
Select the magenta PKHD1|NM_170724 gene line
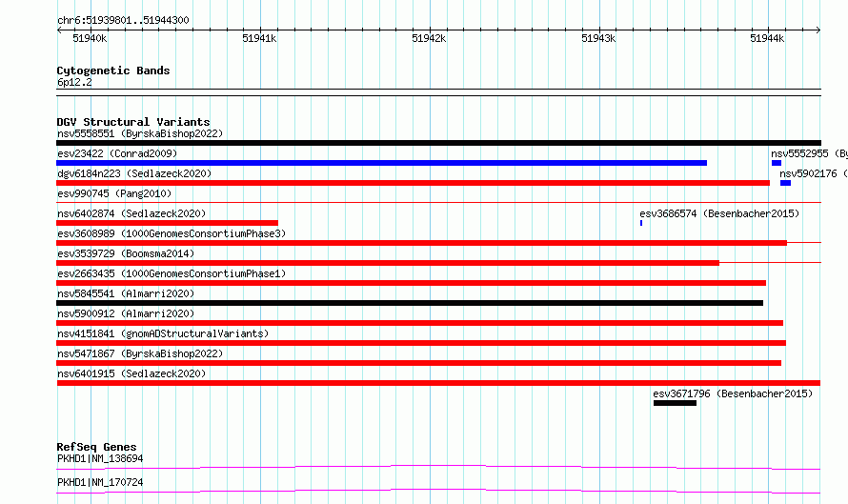438,491
